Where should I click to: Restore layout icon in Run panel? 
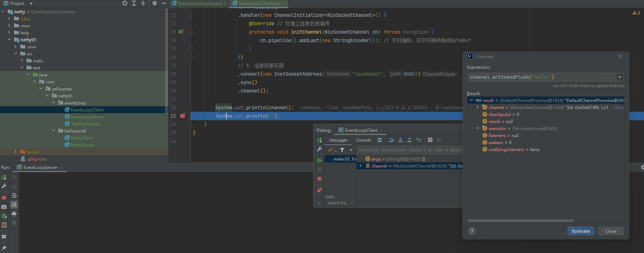tap(4, 237)
